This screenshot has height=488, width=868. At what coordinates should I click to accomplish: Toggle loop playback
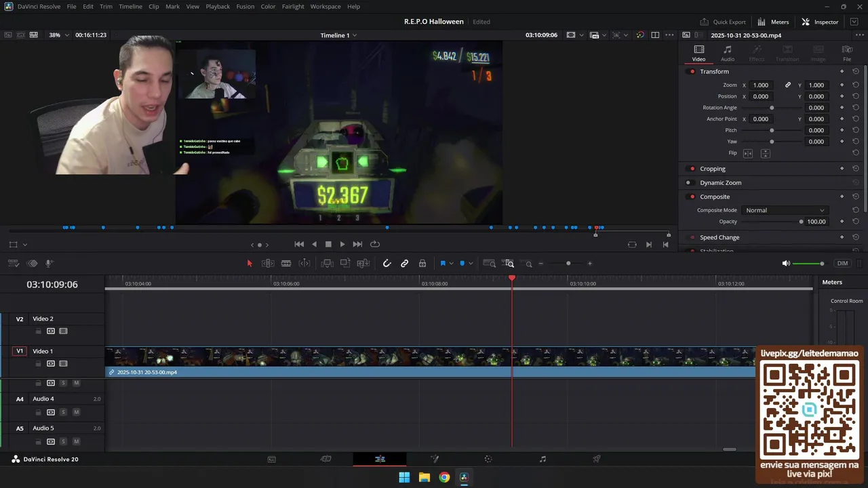374,244
